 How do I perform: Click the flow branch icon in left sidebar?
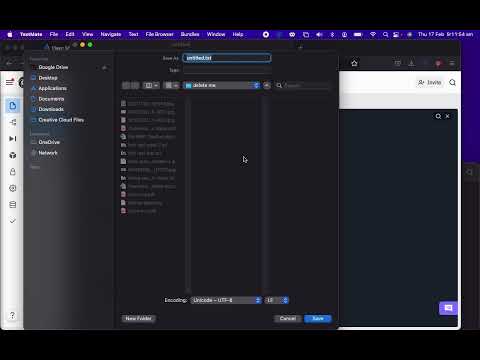tap(13, 122)
